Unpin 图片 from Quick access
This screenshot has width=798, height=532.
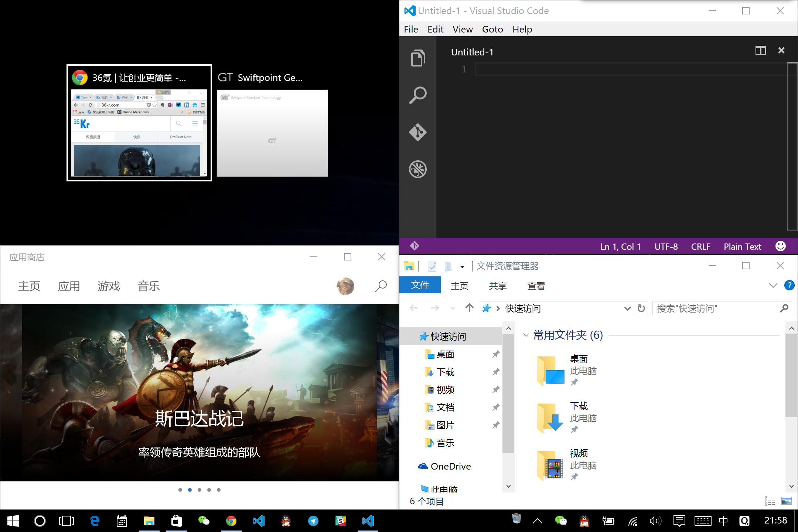point(496,425)
